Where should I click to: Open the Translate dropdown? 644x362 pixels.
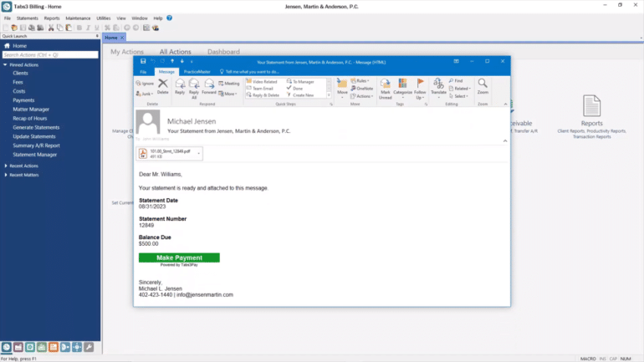tap(438, 89)
